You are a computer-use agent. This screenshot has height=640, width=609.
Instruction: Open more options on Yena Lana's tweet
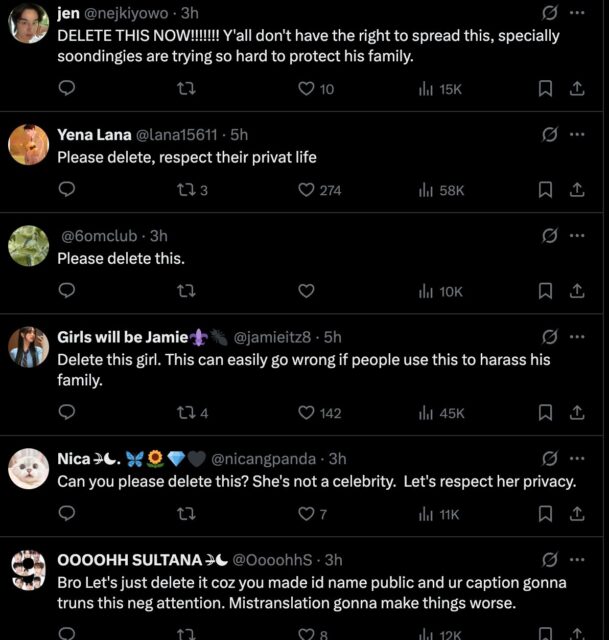(576, 134)
